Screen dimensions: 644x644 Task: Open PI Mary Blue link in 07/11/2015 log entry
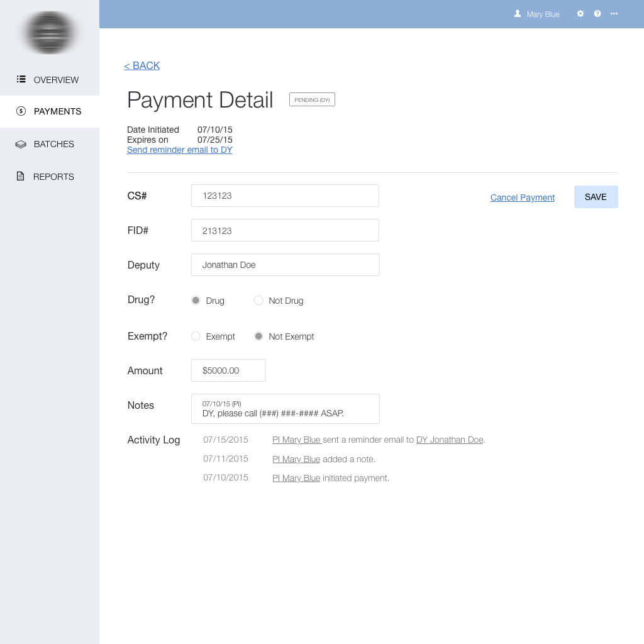tap(296, 459)
